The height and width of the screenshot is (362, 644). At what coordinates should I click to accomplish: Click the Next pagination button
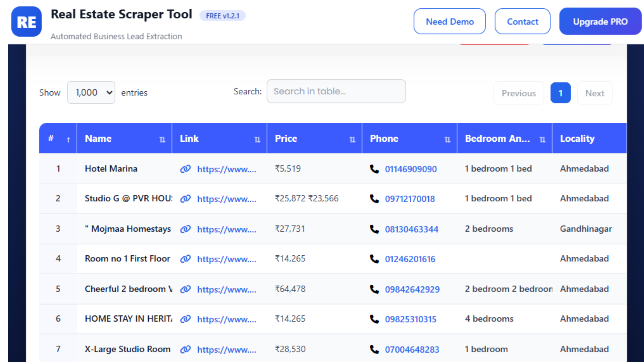pyautogui.click(x=595, y=93)
